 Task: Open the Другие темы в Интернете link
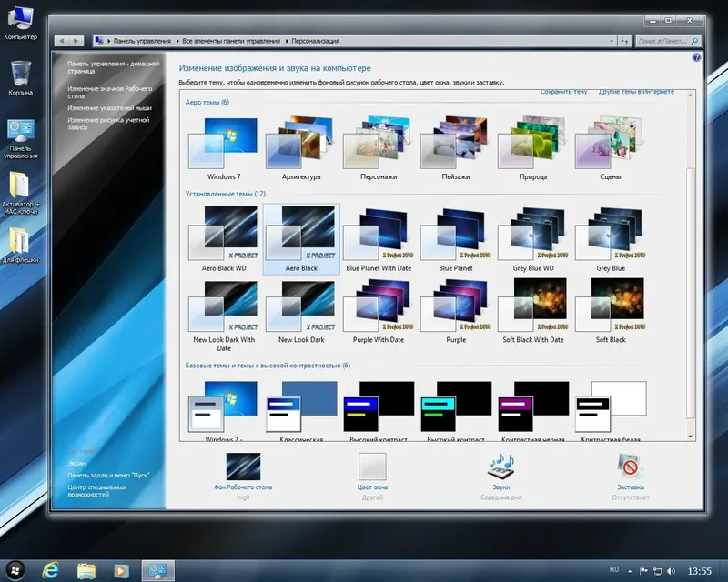coord(637,92)
